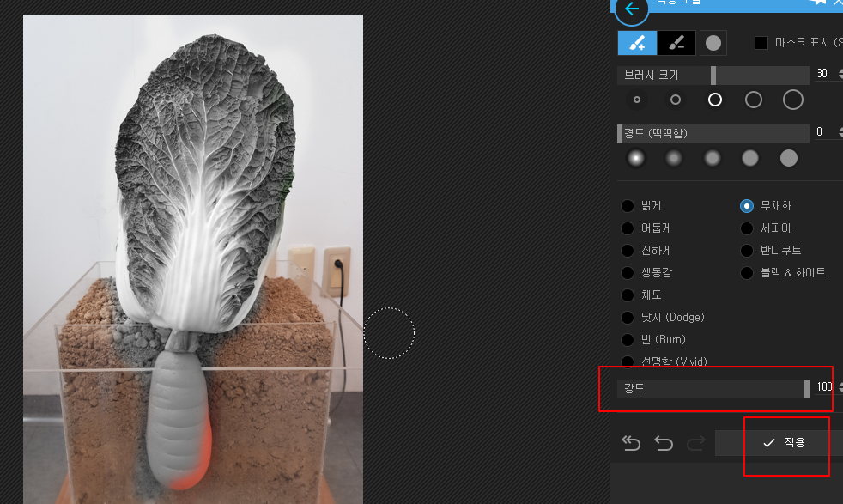This screenshot has width=843, height=504.
Task: Choose the smallest brush size preset
Action: click(x=637, y=100)
